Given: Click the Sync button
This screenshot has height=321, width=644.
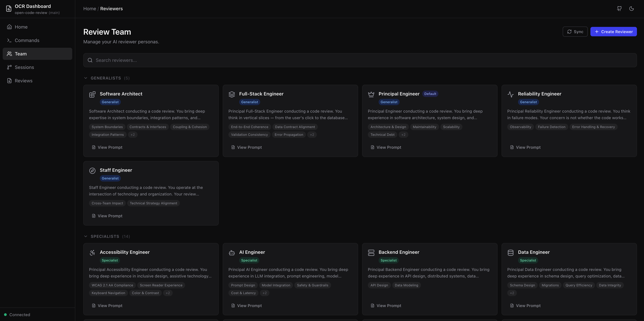Looking at the screenshot, I should click(575, 32).
